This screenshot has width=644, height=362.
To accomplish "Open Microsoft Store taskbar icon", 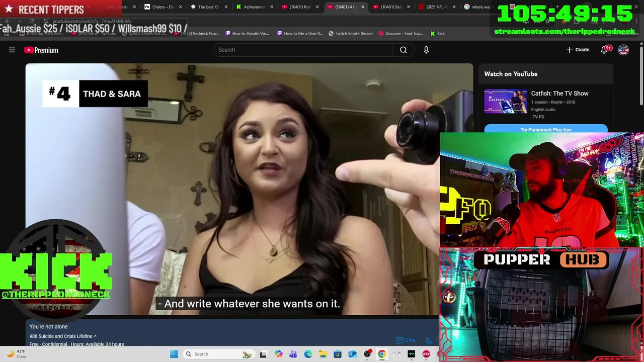I will click(338, 354).
